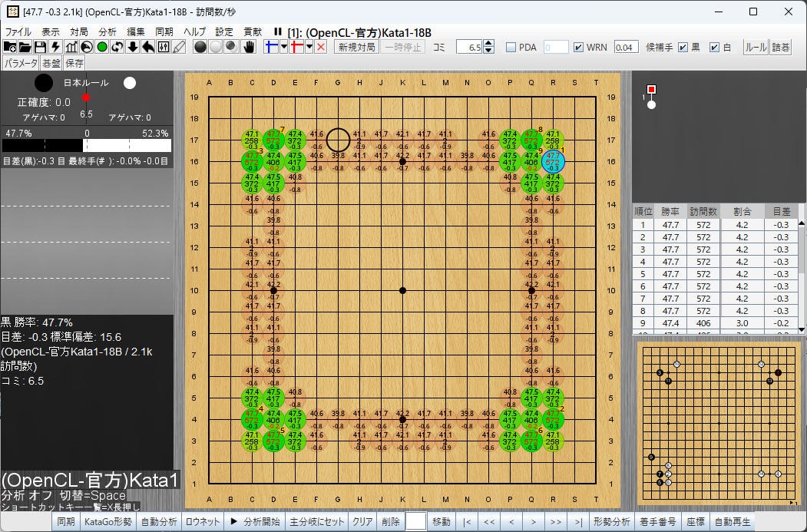The height and width of the screenshot is (532, 807).
Task: Click the red X delete icon
Action: coord(321,48)
